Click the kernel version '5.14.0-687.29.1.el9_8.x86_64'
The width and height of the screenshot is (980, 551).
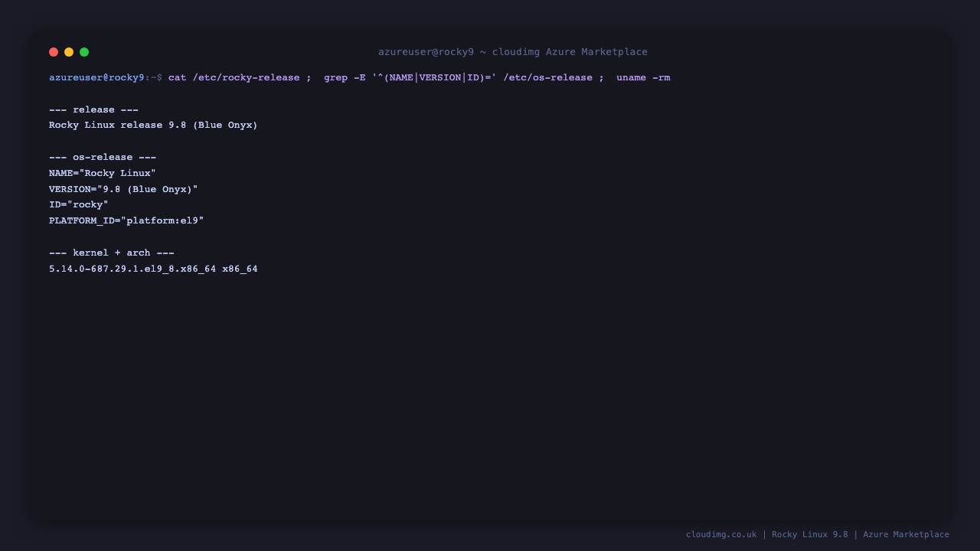(132, 269)
